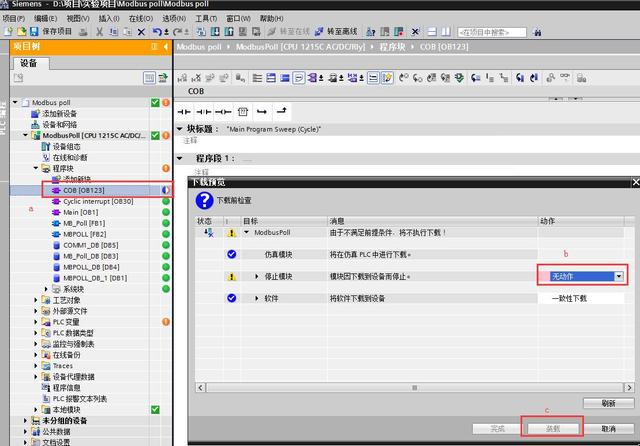The height and width of the screenshot is (446, 640).
Task: Open the 项目(P) menu
Action: pos(14,18)
